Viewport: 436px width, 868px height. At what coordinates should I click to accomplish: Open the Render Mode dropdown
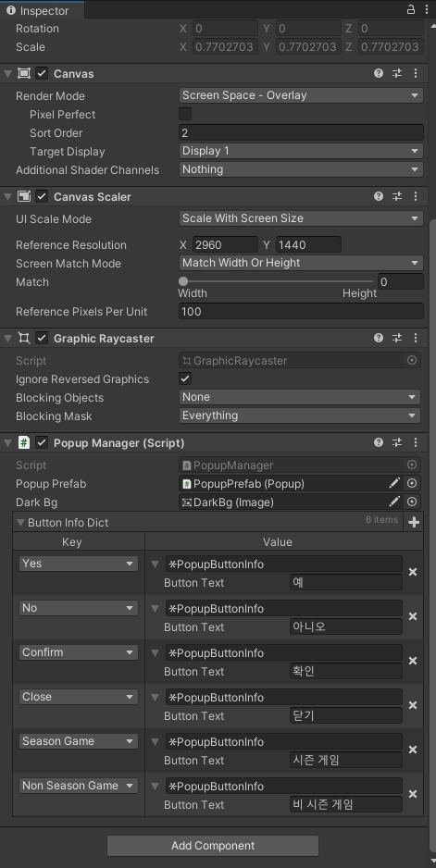click(302, 95)
